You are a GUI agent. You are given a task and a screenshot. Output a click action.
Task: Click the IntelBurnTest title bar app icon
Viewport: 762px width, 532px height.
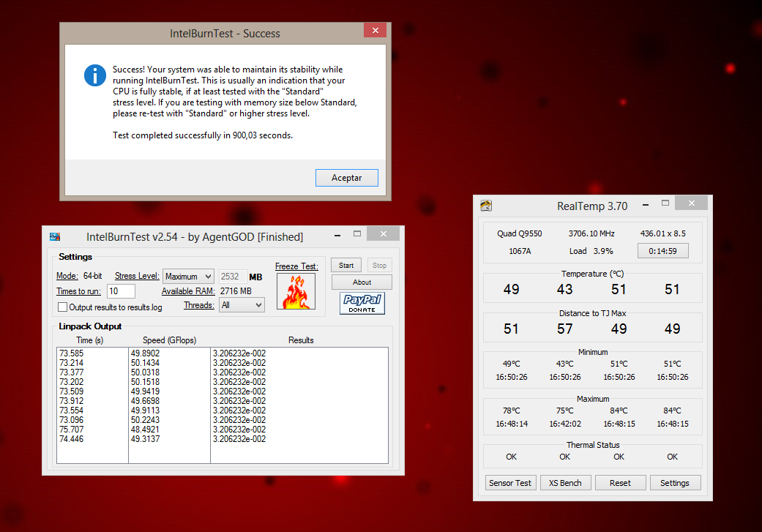55,236
